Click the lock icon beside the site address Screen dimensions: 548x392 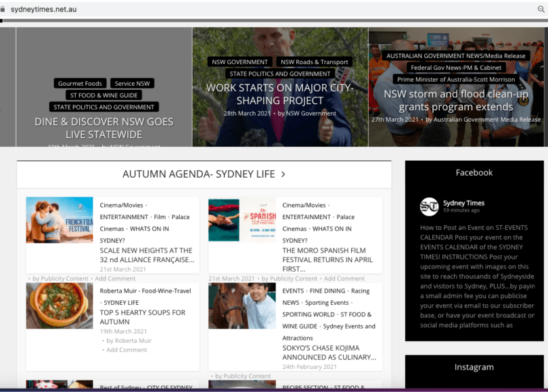tap(3, 9)
